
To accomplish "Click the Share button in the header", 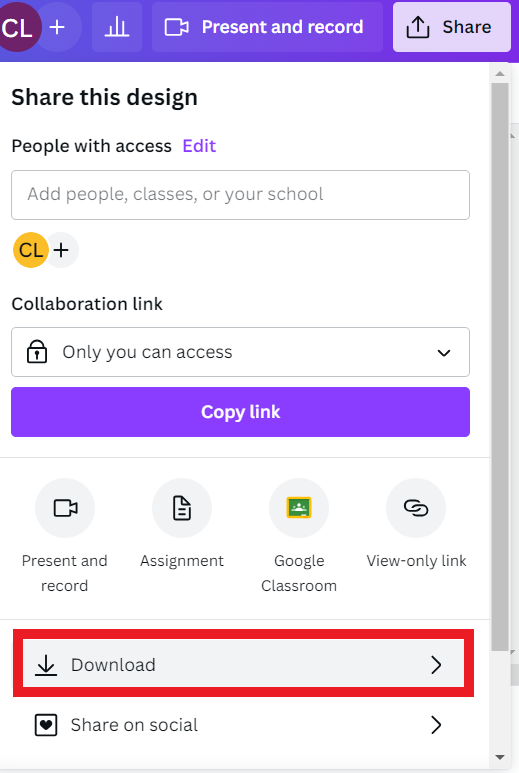I will (451, 27).
